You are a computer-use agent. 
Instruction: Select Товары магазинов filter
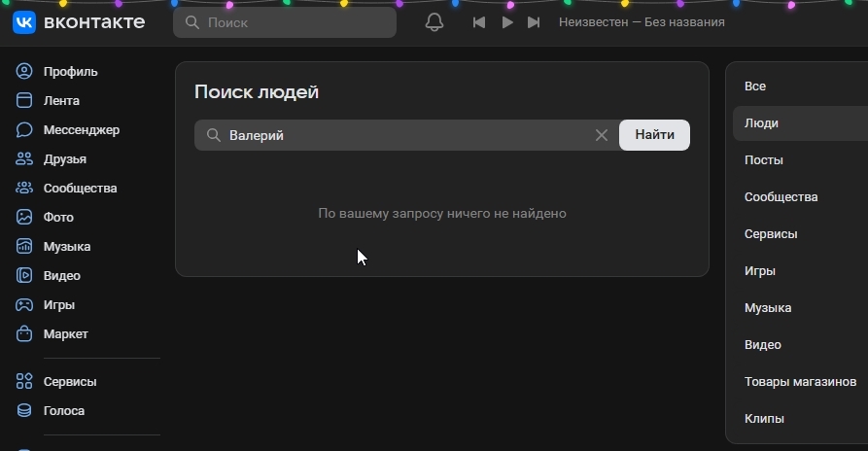tap(799, 382)
